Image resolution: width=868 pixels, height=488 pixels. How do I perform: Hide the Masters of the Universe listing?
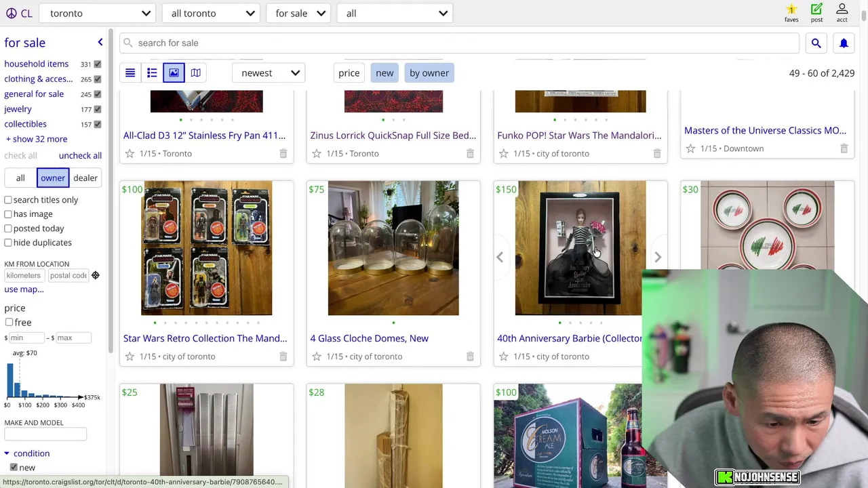[844, 148]
